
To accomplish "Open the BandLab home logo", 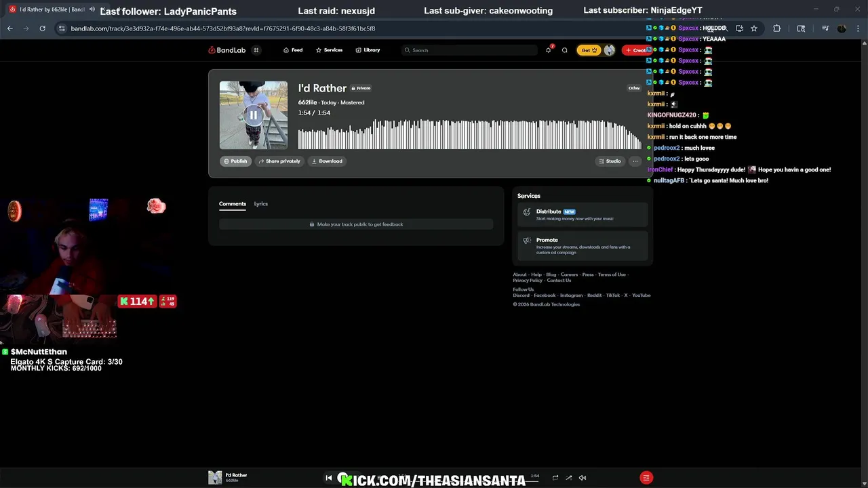I will [226, 50].
